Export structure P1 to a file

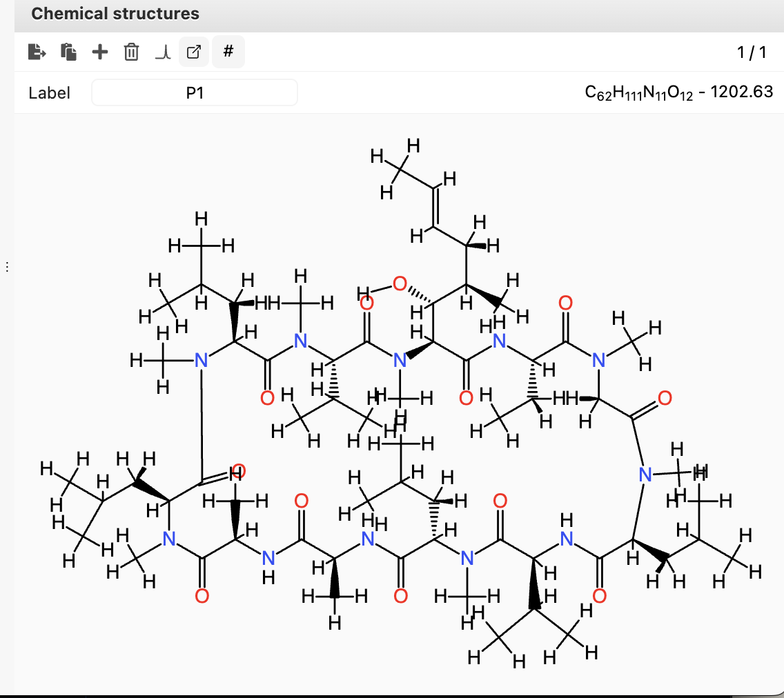[37, 52]
